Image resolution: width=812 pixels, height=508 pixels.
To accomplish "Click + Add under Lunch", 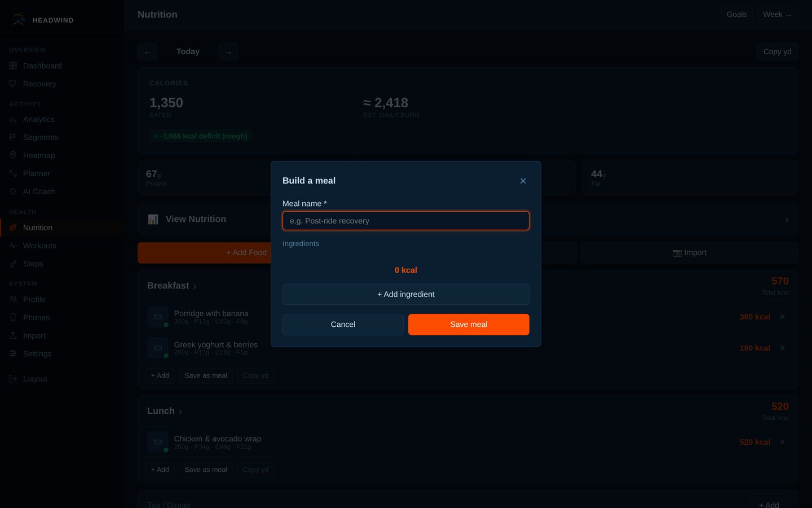I will (x=160, y=470).
